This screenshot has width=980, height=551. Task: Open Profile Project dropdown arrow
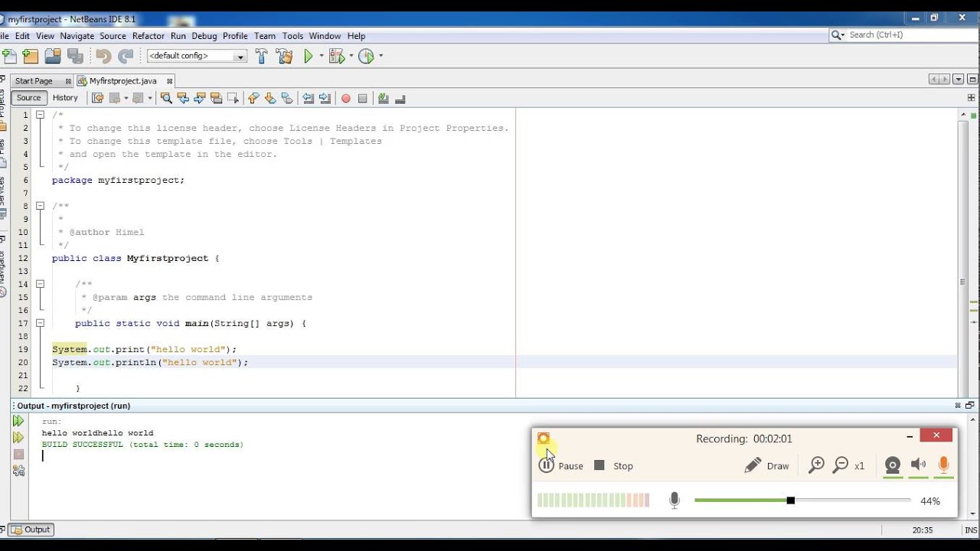381,56
